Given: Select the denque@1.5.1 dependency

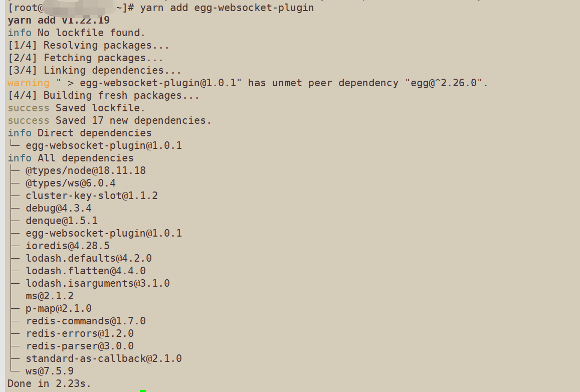Looking at the screenshot, I should click(61, 221).
